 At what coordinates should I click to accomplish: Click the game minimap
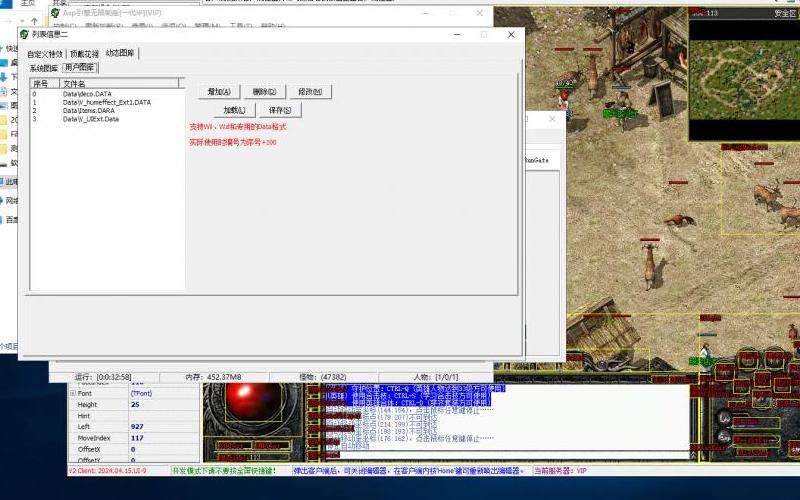(x=744, y=80)
